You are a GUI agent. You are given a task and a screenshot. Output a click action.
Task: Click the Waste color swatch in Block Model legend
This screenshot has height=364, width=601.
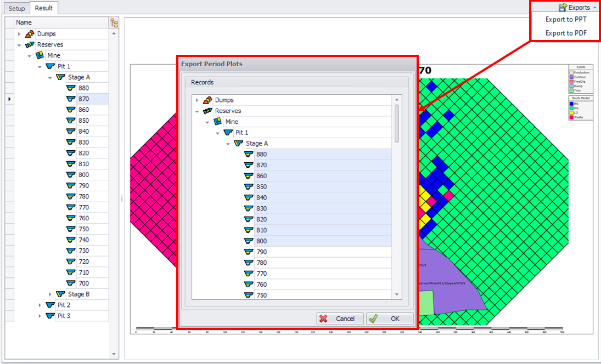click(572, 117)
